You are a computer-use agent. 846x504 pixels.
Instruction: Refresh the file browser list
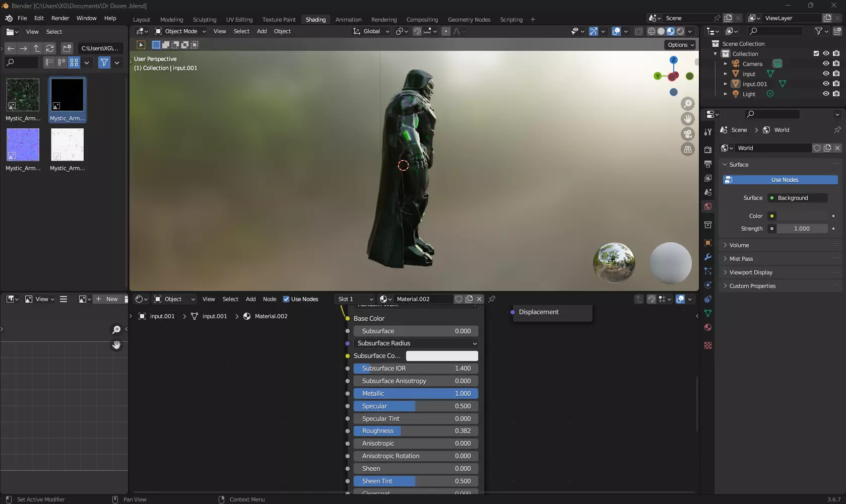(x=50, y=48)
